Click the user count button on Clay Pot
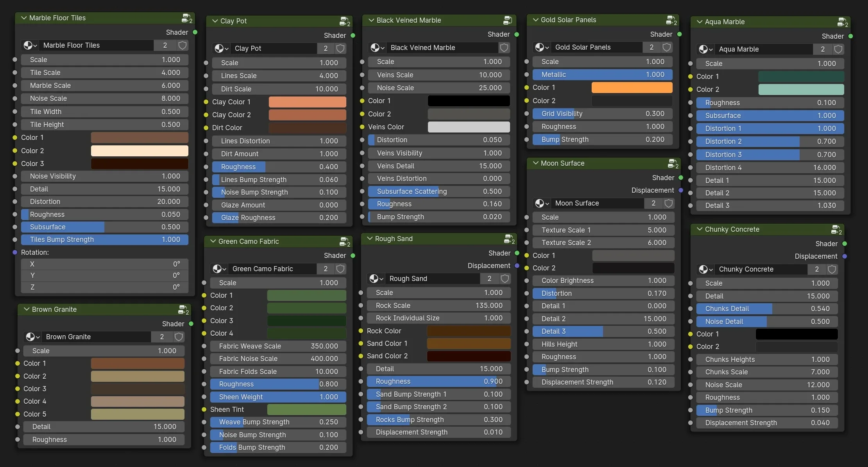This screenshot has height=467, width=868. point(325,48)
